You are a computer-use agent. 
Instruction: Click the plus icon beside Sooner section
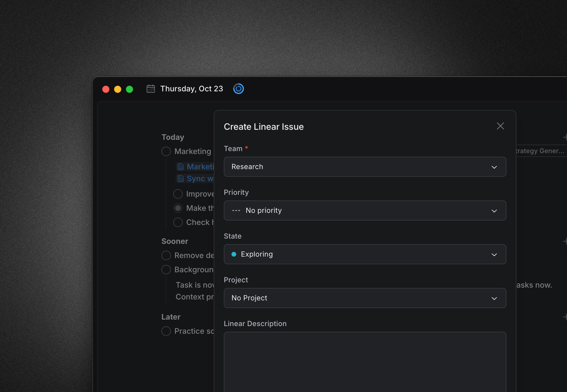[565, 241]
